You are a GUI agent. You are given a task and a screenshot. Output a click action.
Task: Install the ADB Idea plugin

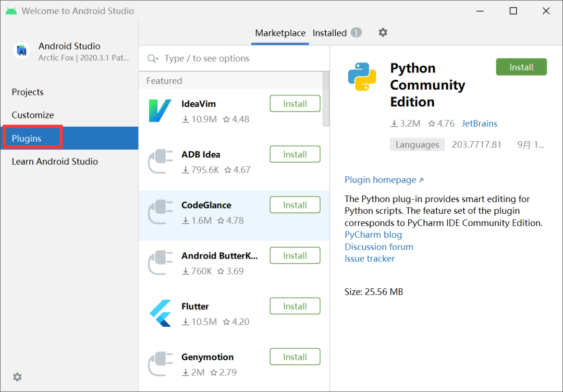[x=295, y=154]
